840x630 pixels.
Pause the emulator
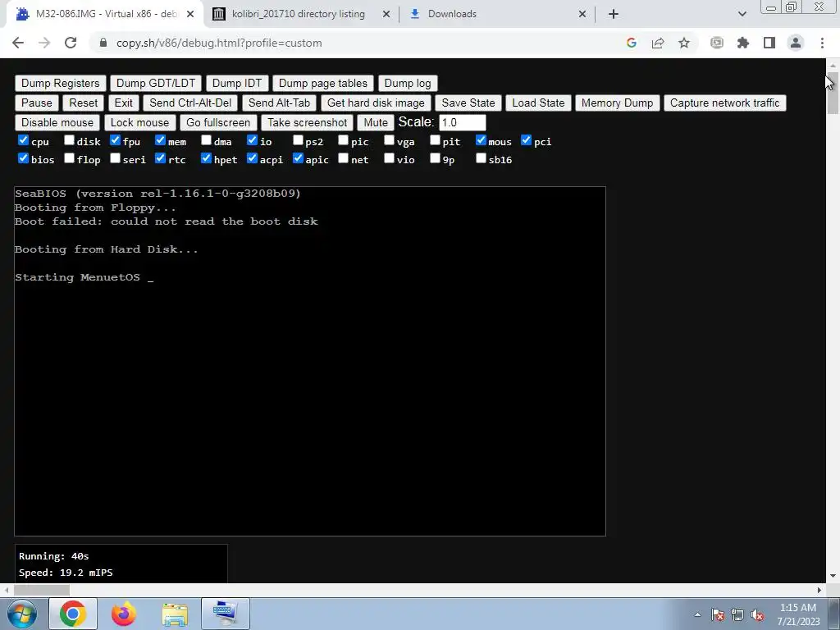point(36,103)
